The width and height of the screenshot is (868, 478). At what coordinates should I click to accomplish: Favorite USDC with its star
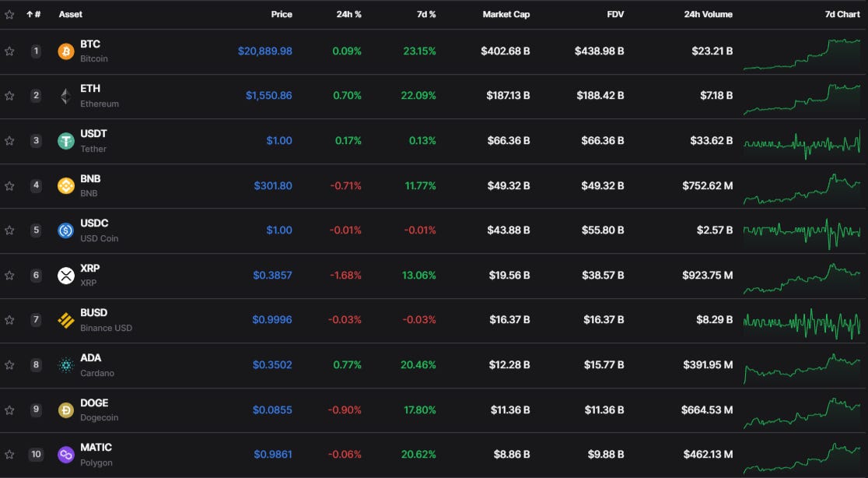[9, 230]
